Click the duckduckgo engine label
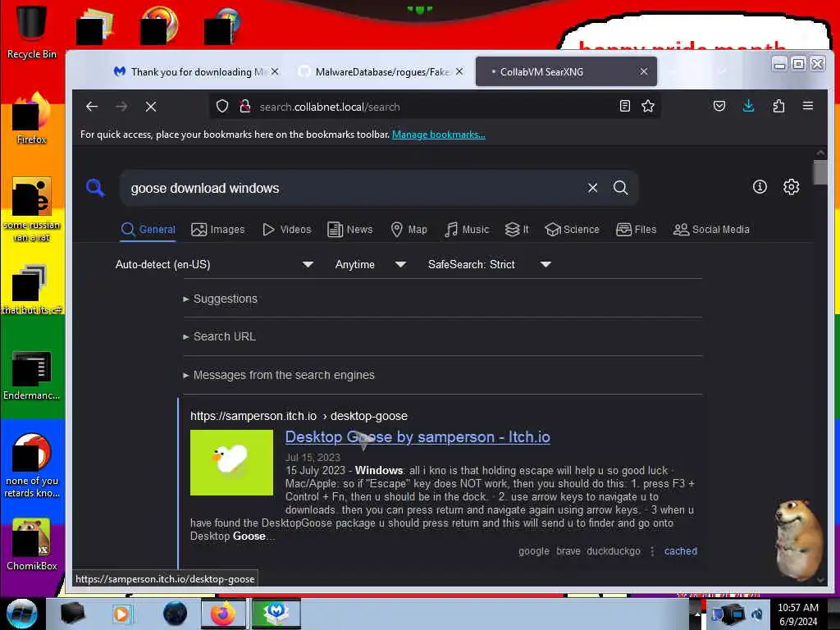 coord(614,551)
